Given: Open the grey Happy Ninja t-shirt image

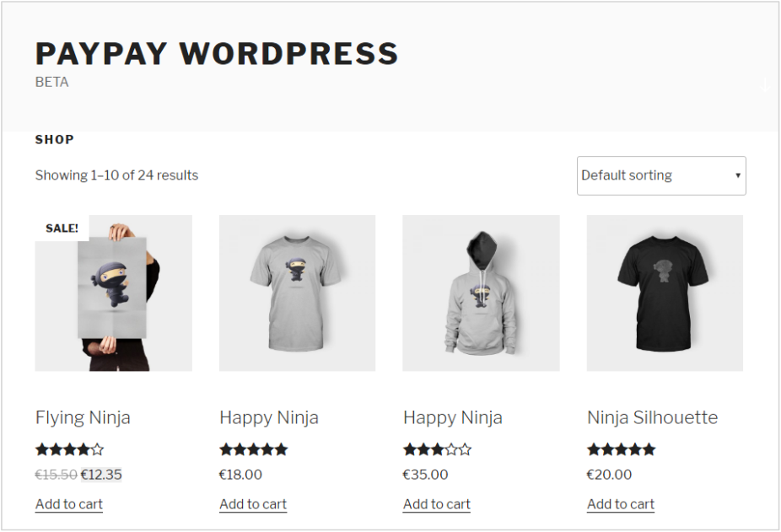Looking at the screenshot, I should coord(298,293).
